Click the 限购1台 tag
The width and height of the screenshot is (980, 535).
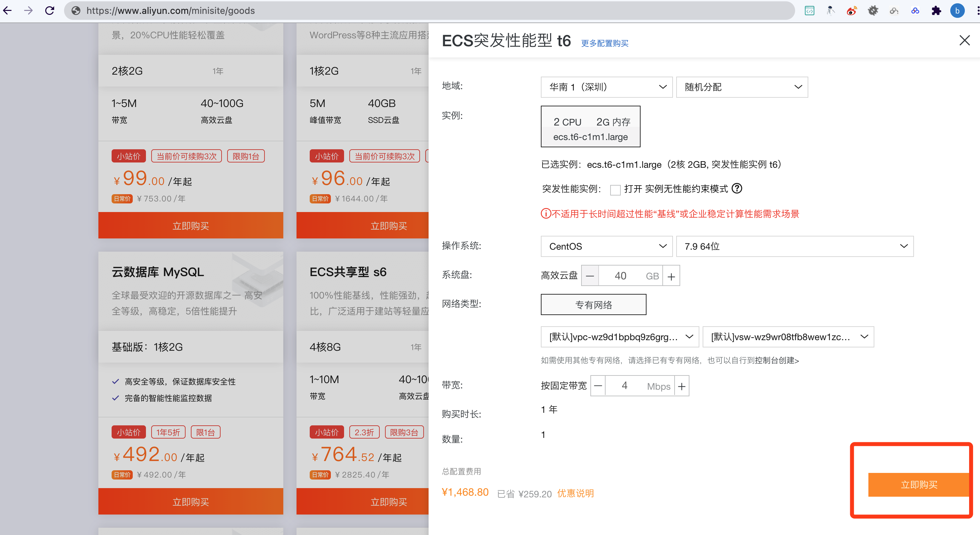pos(246,156)
